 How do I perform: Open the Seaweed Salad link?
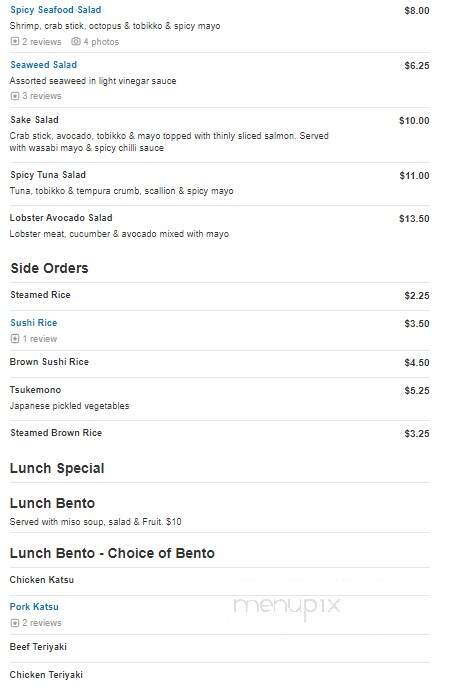pyautogui.click(x=43, y=64)
